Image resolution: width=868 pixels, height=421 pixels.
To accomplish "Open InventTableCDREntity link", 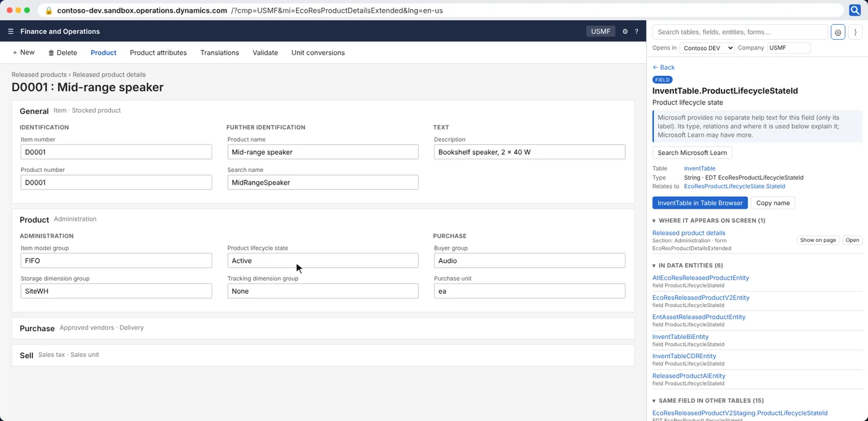I will pos(684,356).
